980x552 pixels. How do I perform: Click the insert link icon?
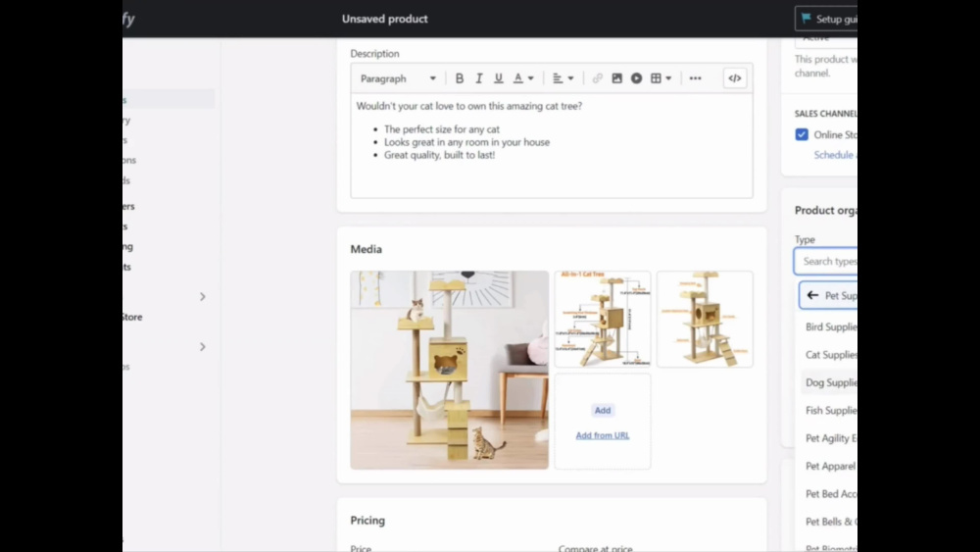click(598, 78)
